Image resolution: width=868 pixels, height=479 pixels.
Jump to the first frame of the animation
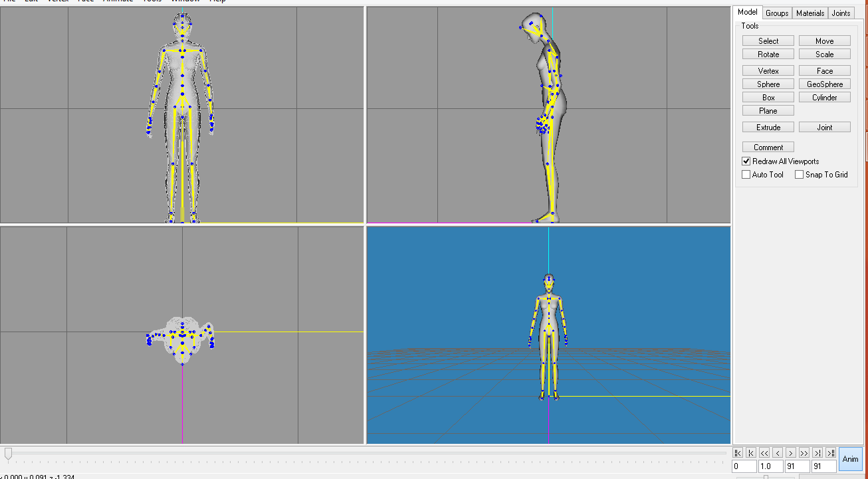[738, 452]
